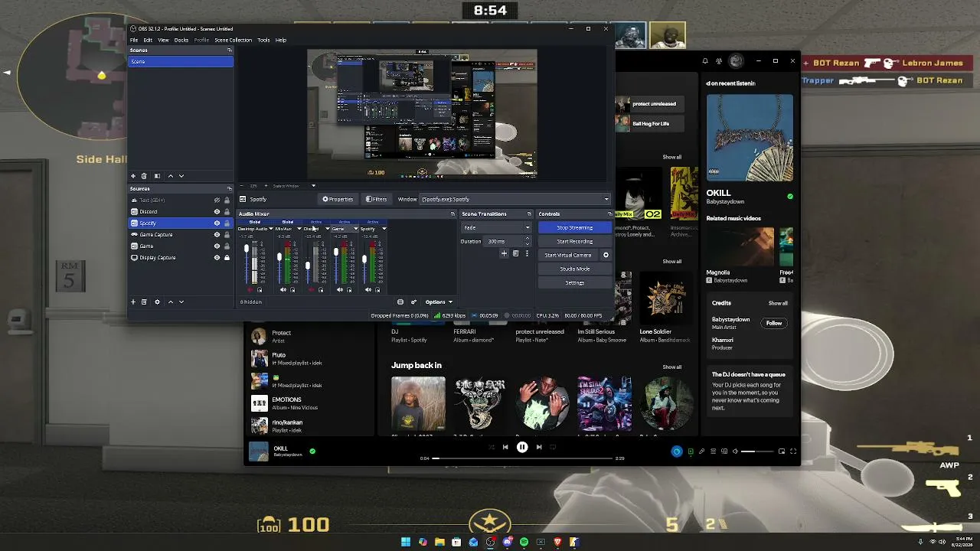Open advanced audio properties gears icon

(x=413, y=302)
